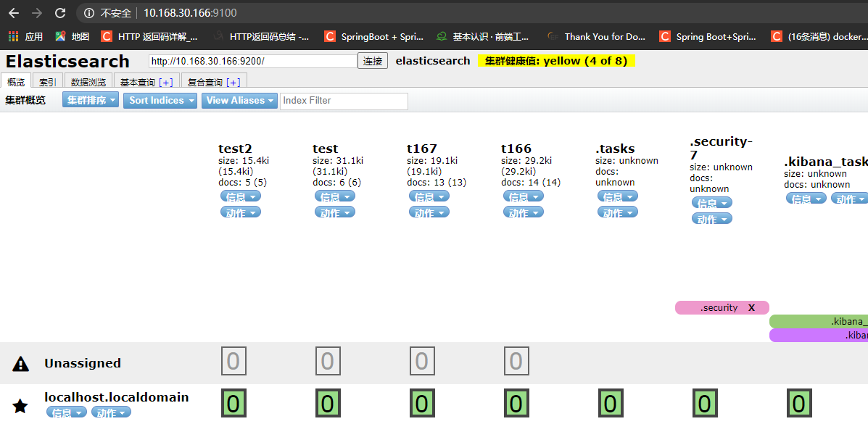
Task: Open 动作 dropdown for test2 index
Action: (x=241, y=212)
